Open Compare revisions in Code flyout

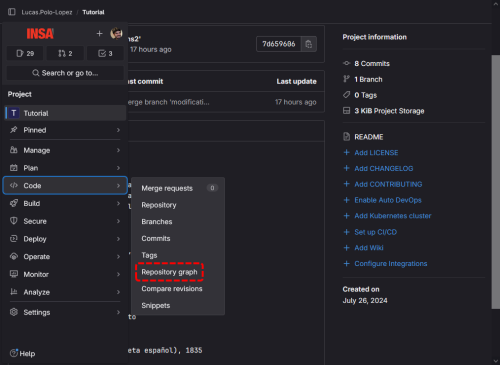click(178, 289)
